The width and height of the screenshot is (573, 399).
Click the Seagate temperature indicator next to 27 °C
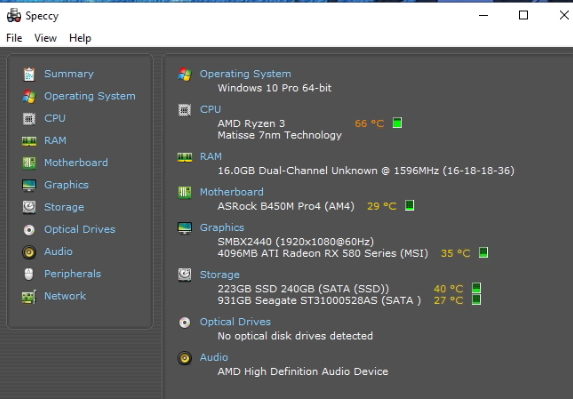coord(476,300)
